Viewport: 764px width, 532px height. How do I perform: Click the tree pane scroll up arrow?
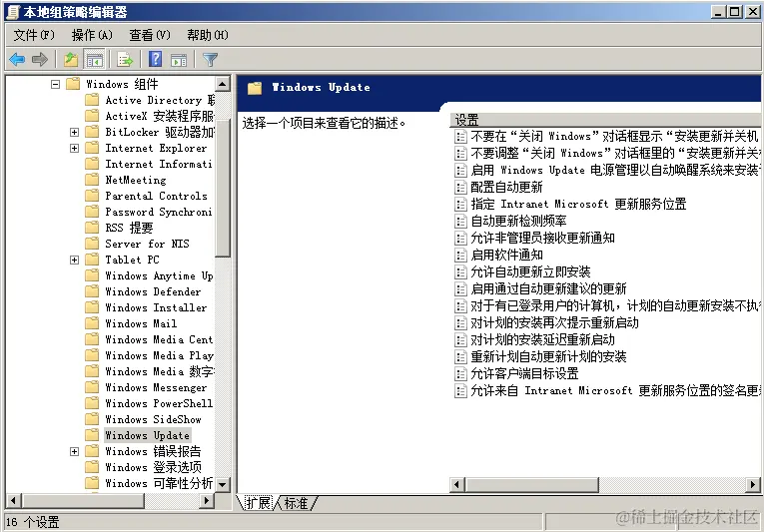coord(223,84)
